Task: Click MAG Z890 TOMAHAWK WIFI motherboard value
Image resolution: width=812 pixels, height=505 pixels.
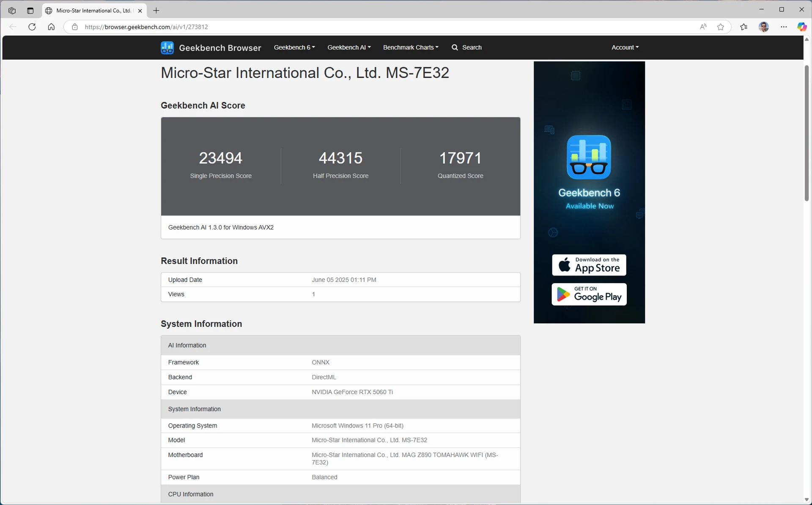Action: pyautogui.click(x=405, y=458)
